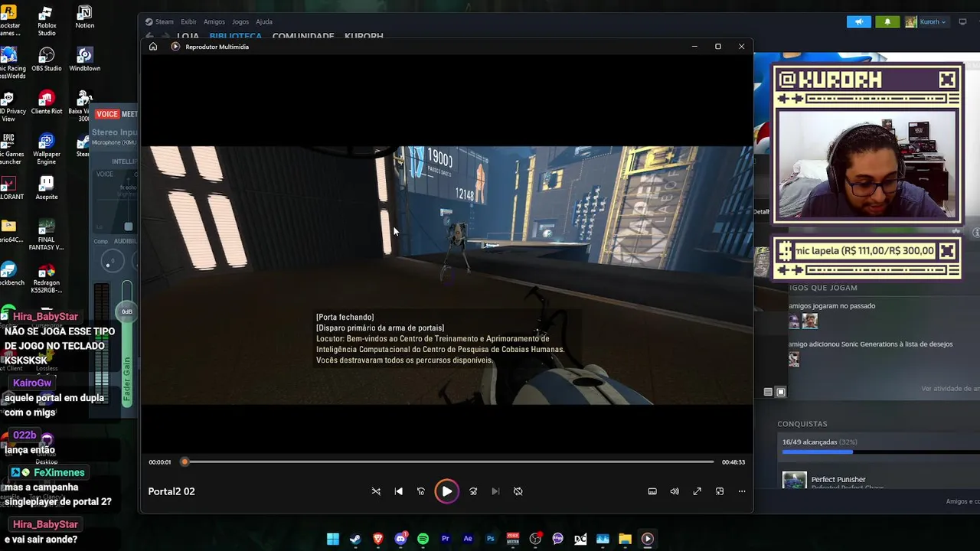This screenshot has width=980, height=551.
Task: Toggle repeat mode in media player
Action: (x=518, y=491)
